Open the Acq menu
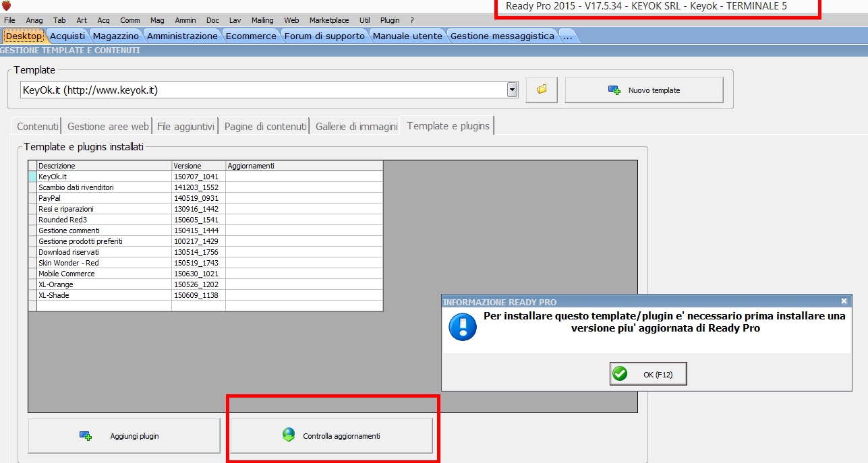Viewport: 868px width, 463px height. pyautogui.click(x=103, y=20)
